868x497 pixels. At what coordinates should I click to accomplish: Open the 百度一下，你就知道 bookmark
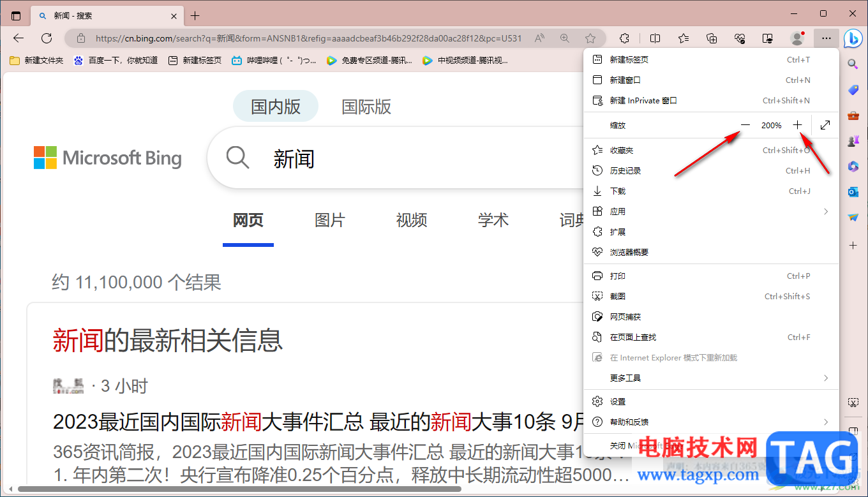[x=116, y=61]
